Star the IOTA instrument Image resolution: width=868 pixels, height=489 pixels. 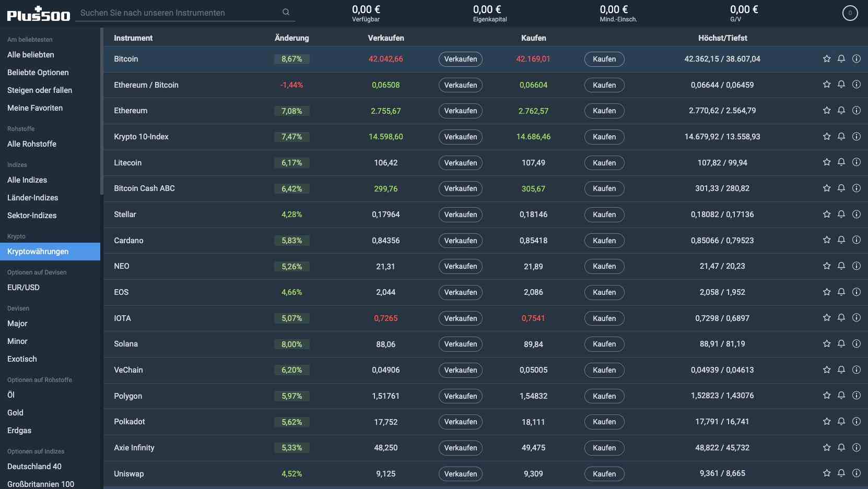[x=827, y=318]
